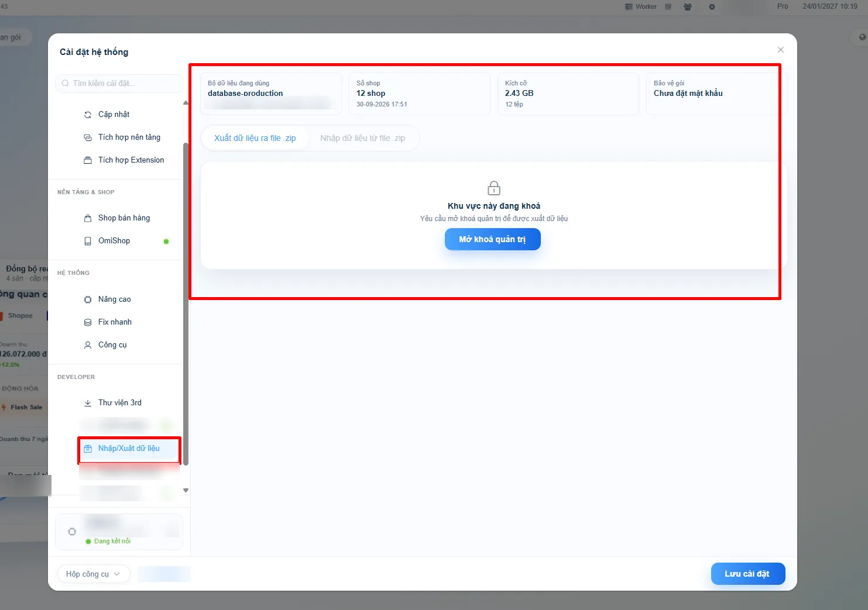
Task: Click the chip icon beside Đang kết nối
Action: pyautogui.click(x=72, y=532)
